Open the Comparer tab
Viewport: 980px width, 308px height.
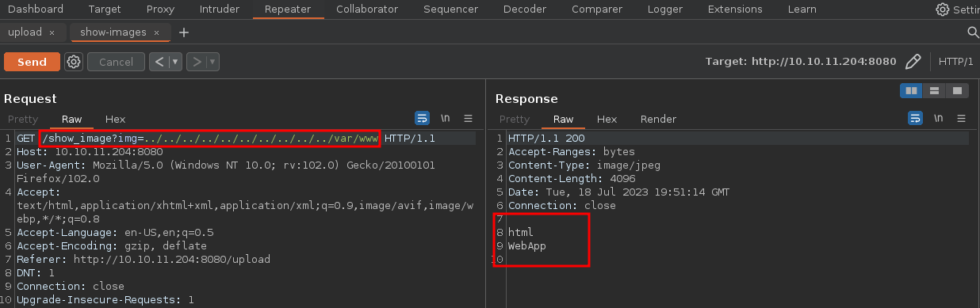click(596, 10)
